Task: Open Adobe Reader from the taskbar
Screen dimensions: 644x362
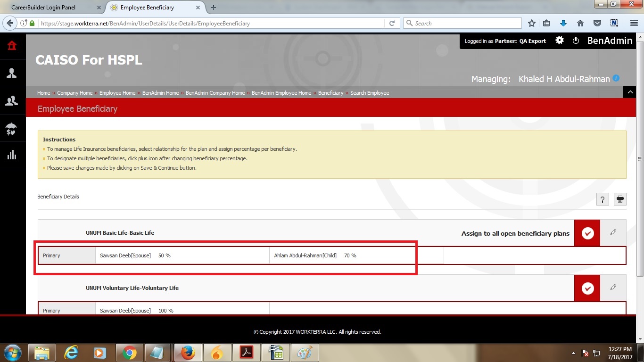Action: [x=248, y=353]
